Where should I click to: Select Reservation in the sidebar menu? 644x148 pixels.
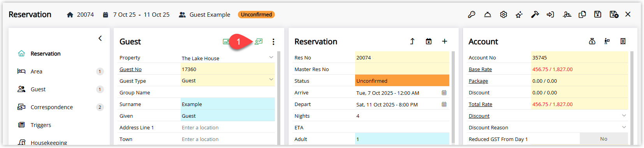tap(46, 54)
